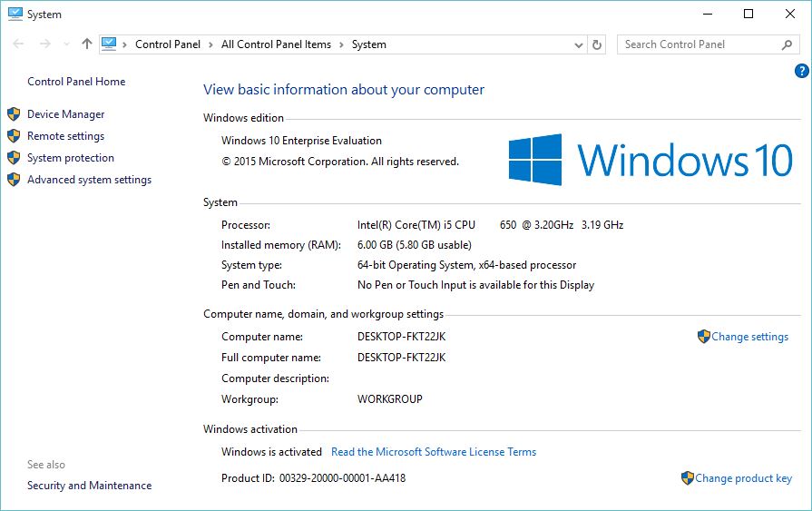Click the 2015 Microsoft Corporation copyright text
The height and width of the screenshot is (511, 812).
click(340, 162)
